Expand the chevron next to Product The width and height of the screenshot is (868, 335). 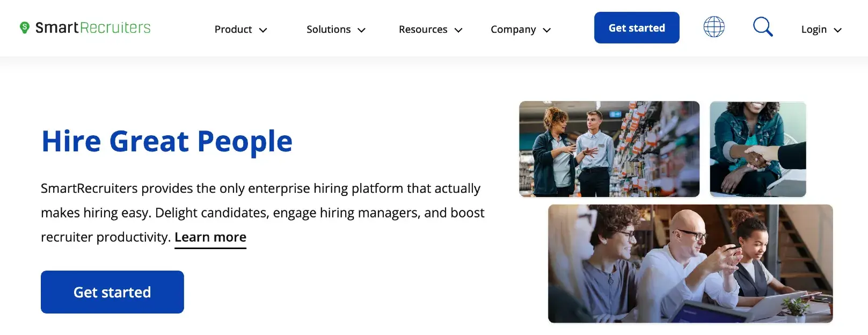point(263,30)
